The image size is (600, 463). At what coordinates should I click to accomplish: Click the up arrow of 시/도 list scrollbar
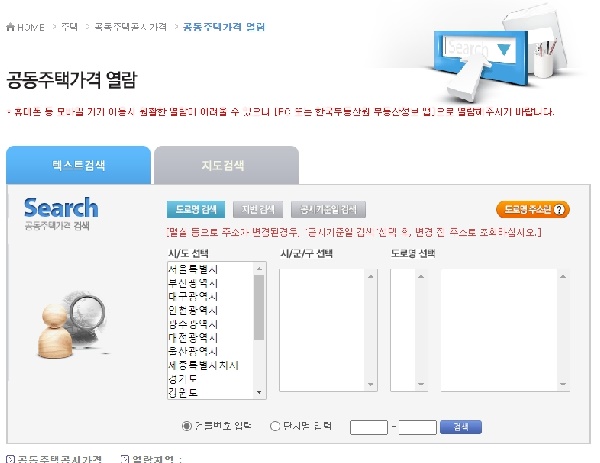pos(259,269)
